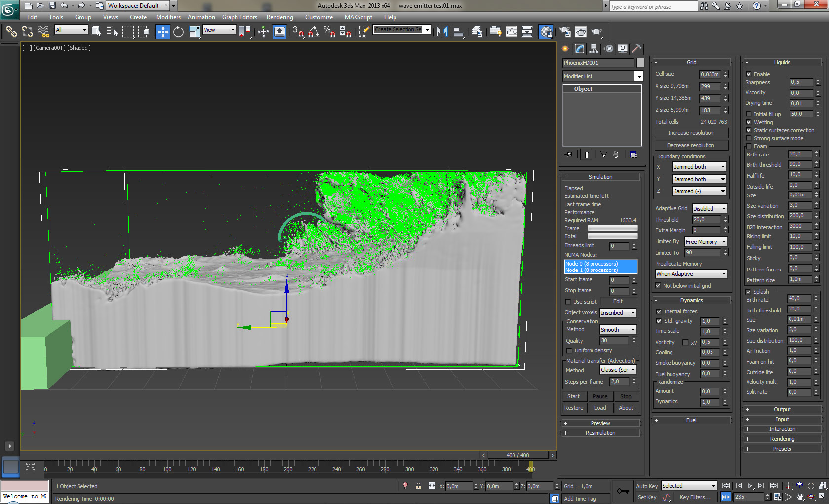Click Decrease resolution button

pos(691,145)
